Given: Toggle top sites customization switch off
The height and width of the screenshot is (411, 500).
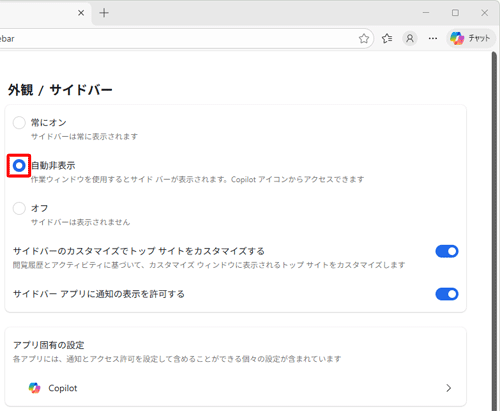Looking at the screenshot, I should [x=447, y=251].
